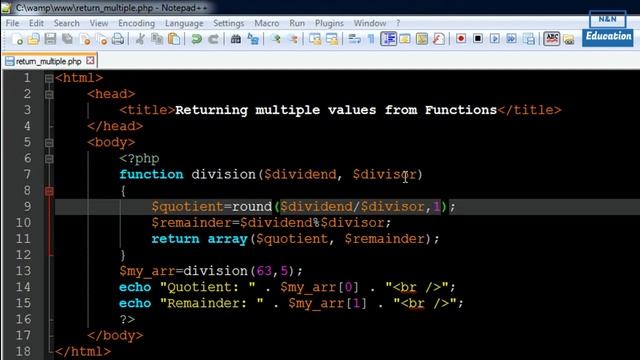640x360 pixels.
Task: Click the title text 'Returning multiple values from Functions'
Action: coord(336,110)
